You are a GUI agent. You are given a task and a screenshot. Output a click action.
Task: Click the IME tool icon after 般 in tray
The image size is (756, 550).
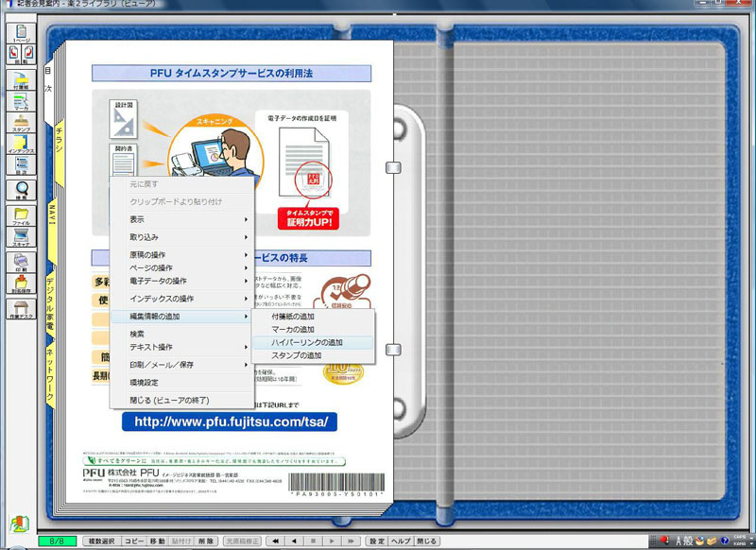pos(699,541)
